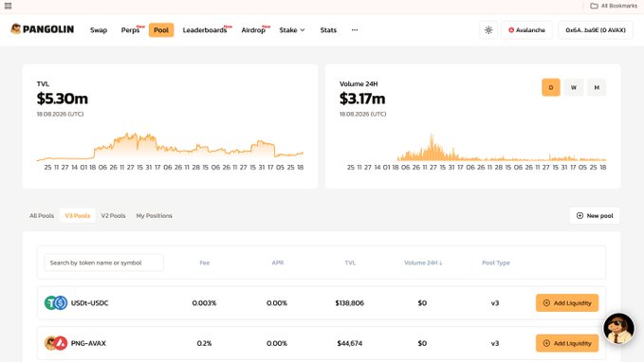Image resolution: width=644 pixels, height=362 pixels.
Task: Toggle the light/dark theme sun icon
Action: point(488,30)
